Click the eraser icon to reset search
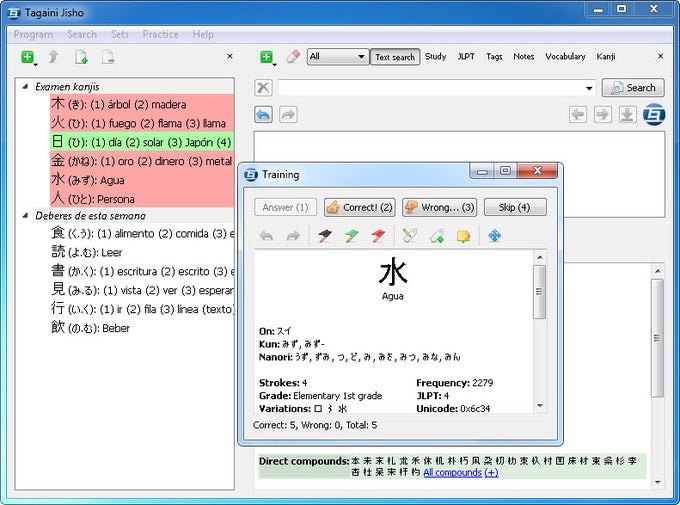This screenshot has width=680, height=505. 293,57
